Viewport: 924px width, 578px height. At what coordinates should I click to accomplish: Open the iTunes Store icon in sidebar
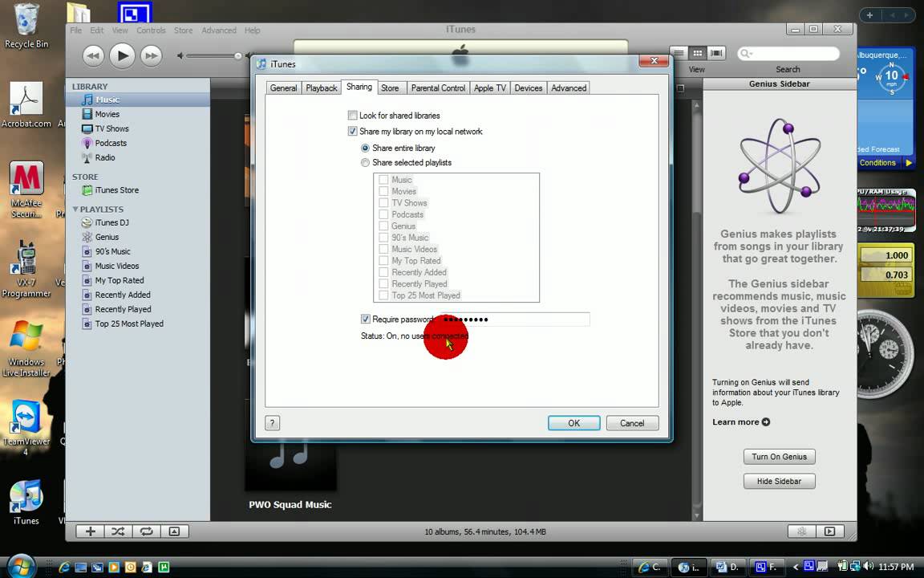87,190
